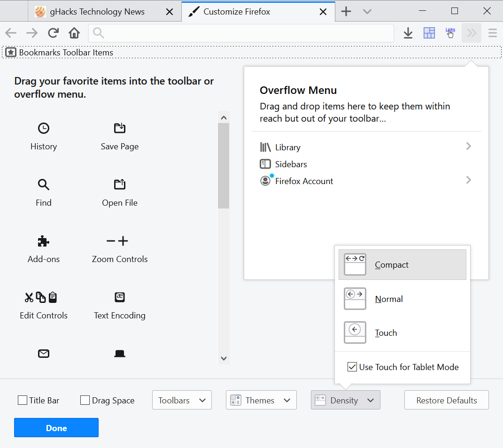Viewport: 503px width, 448px height.
Task: Click the Find magnifier icon
Action: point(43,184)
